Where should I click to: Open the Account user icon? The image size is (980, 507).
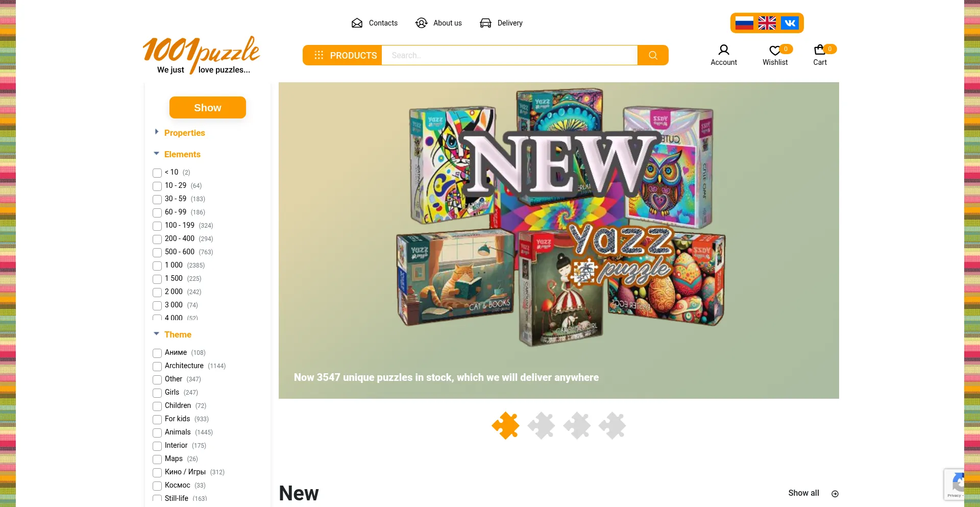click(x=724, y=50)
